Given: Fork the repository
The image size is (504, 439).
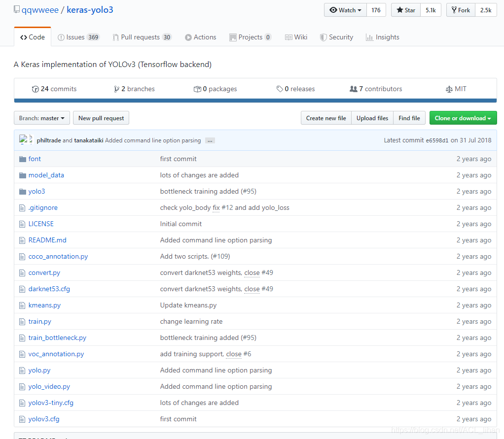Looking at the screenshot, I should pos(461,10).
